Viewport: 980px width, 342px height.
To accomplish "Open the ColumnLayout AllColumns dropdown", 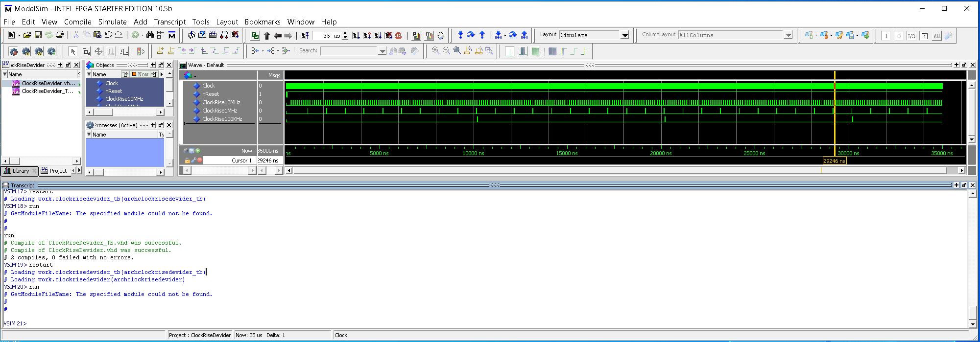I will [788, 35].
